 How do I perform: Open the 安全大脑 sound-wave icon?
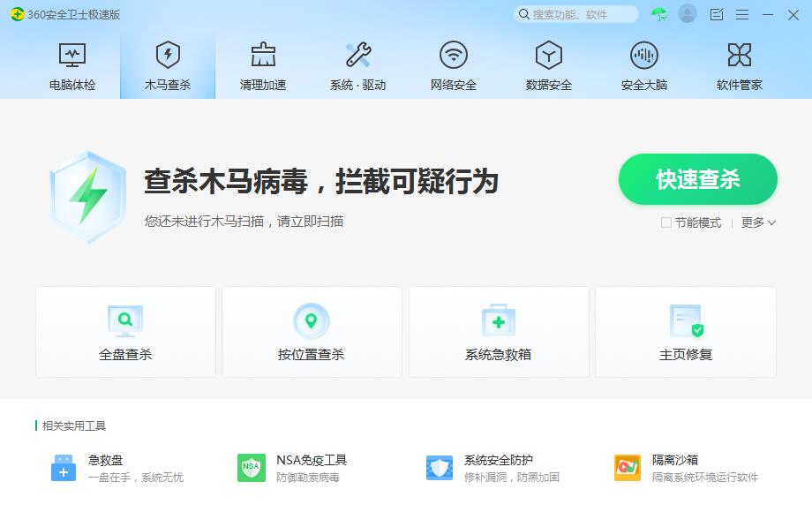[x=644, y=55]
